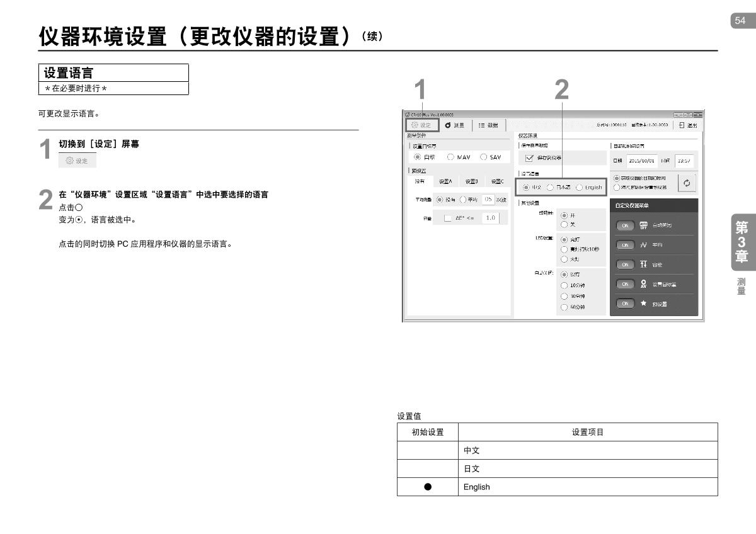Click the averaging count field showing 05
The height and width of the screenshot is (534, 756).
(x=488, y=200)
